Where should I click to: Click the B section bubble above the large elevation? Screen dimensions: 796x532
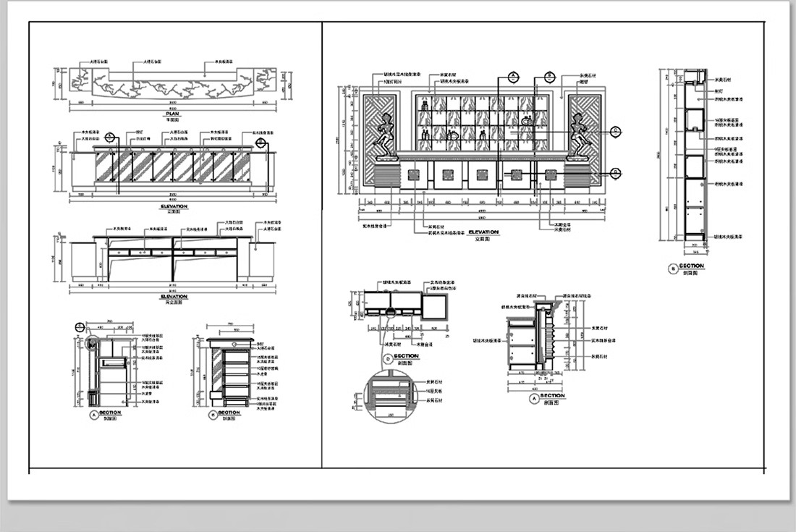pos(550,76)
